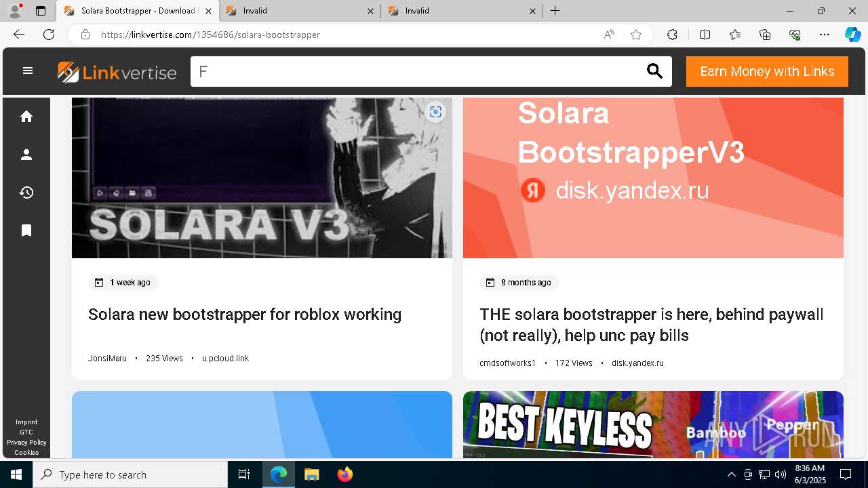Click the '8 months ago' date chip
The height and width of the screenshot is (488, 868).
[519, 283]
